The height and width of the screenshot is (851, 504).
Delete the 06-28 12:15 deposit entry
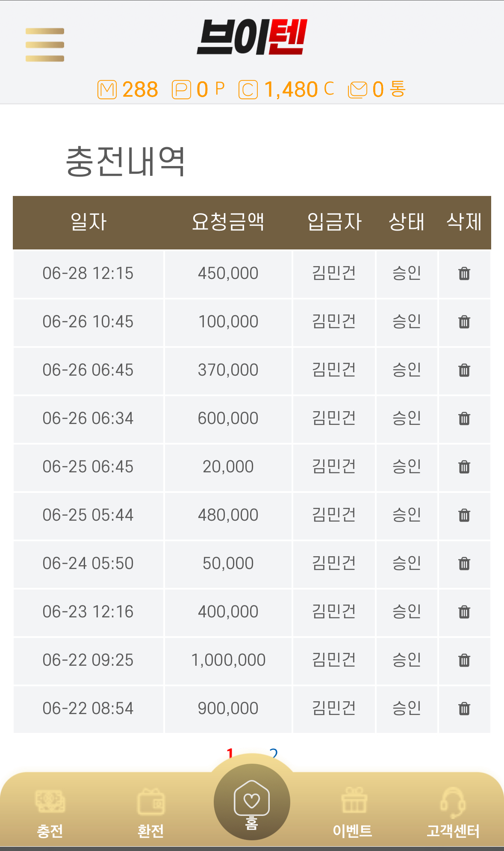coord(464,273)
